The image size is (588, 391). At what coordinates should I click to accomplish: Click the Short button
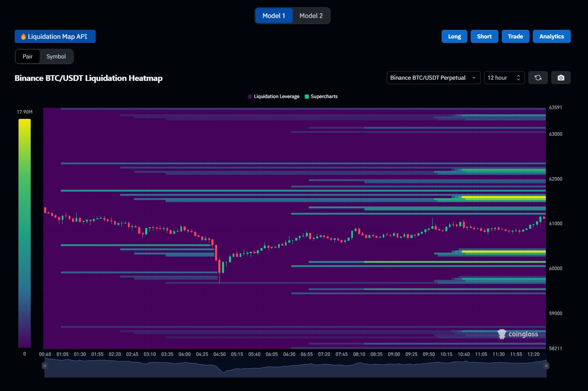click(x=484, y=36)
